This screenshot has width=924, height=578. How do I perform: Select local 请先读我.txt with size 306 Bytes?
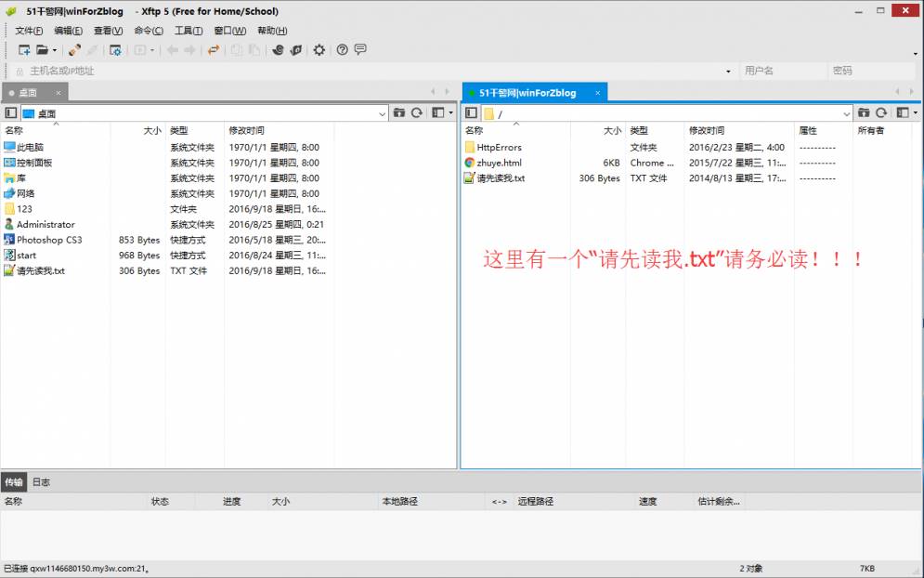click(x=34, y=270)
